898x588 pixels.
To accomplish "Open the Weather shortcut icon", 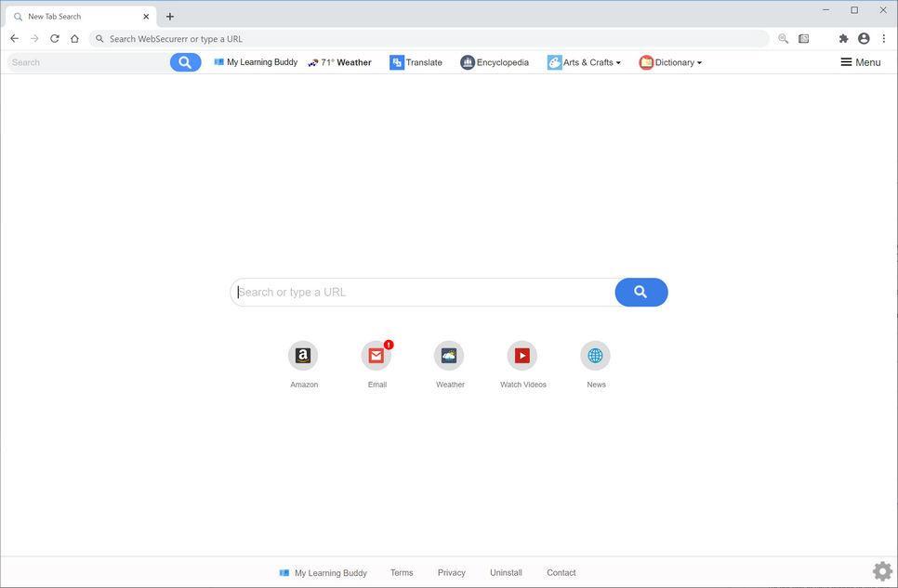I will click(x=449, y=356).
